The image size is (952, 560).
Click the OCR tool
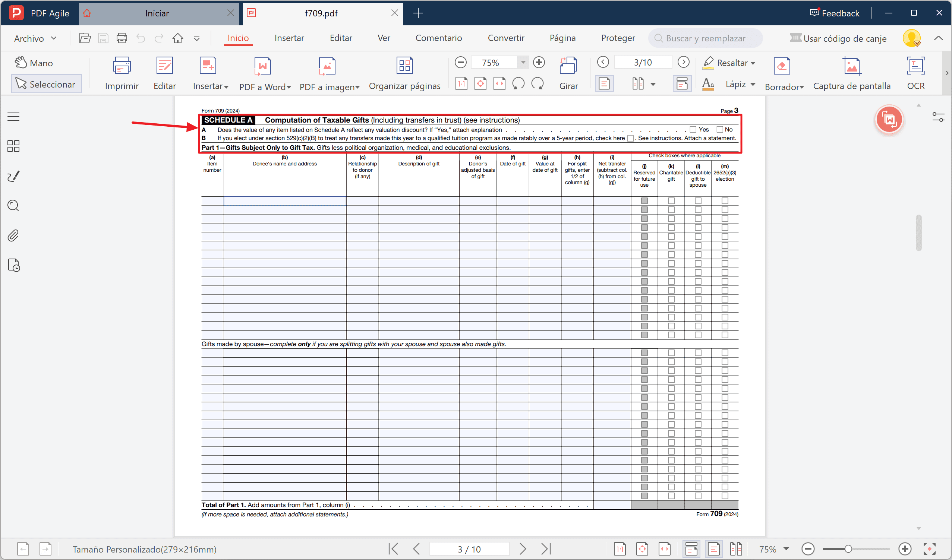916,73
